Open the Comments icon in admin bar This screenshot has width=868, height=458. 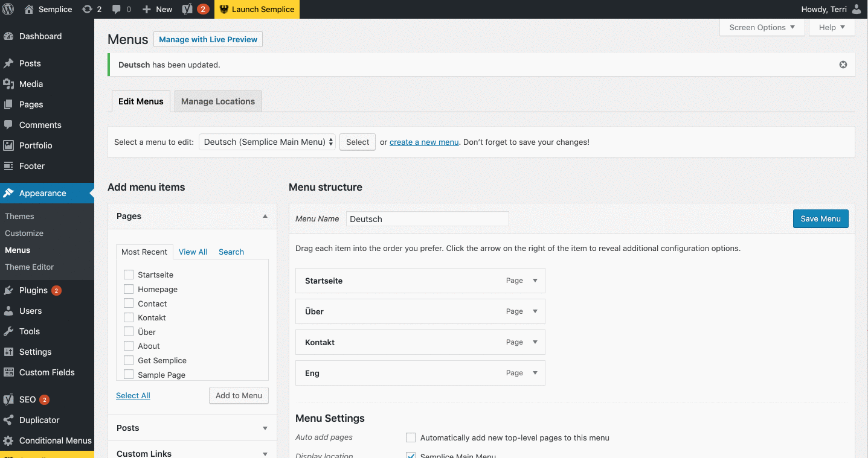[118, 9]
